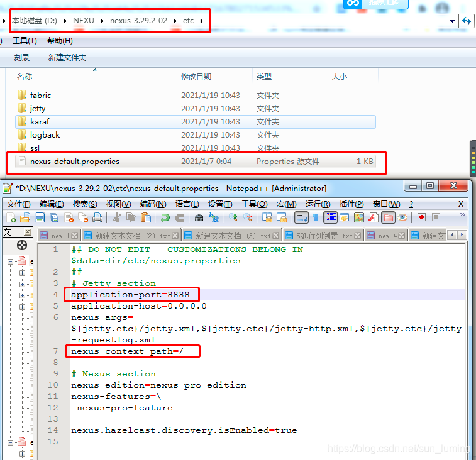Click the Paste clipboard icon

(x=146, y=217)
